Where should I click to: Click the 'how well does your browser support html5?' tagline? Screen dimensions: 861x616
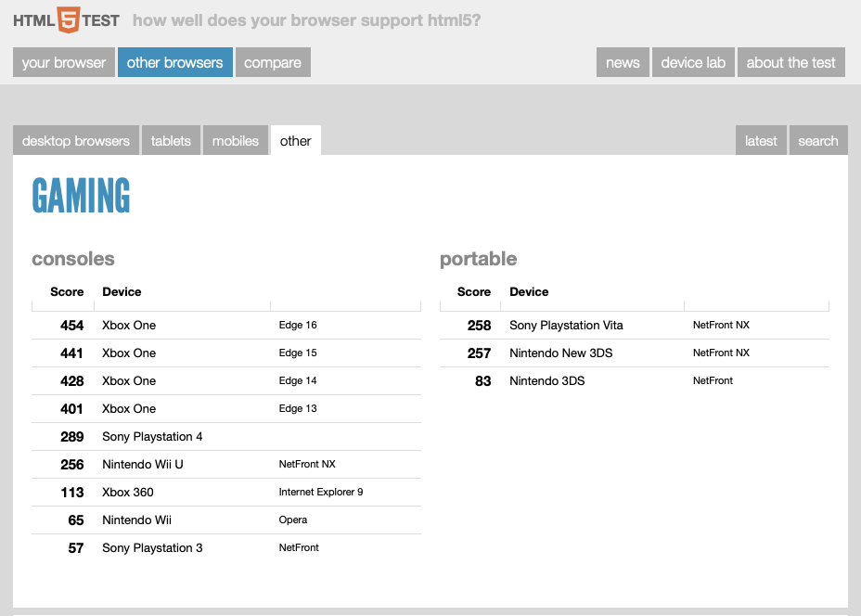pyautogui.click(x=306, y=20)
